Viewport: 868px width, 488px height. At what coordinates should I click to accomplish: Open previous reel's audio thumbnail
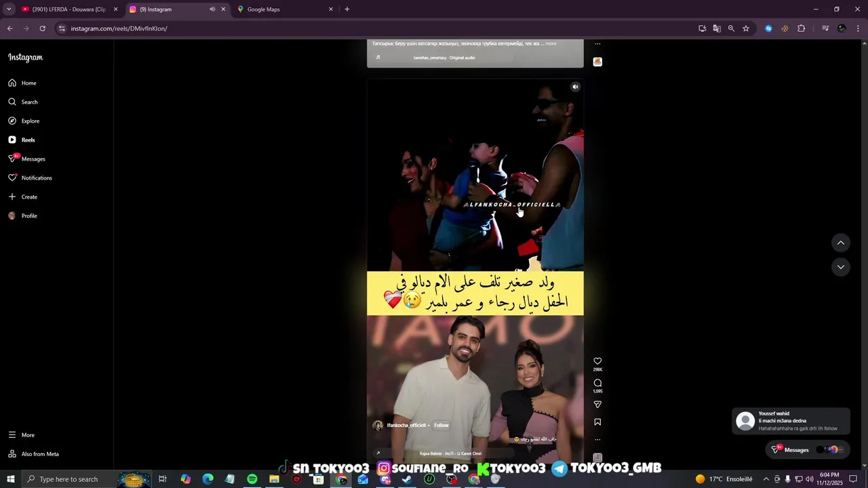[x=597, y=62]
